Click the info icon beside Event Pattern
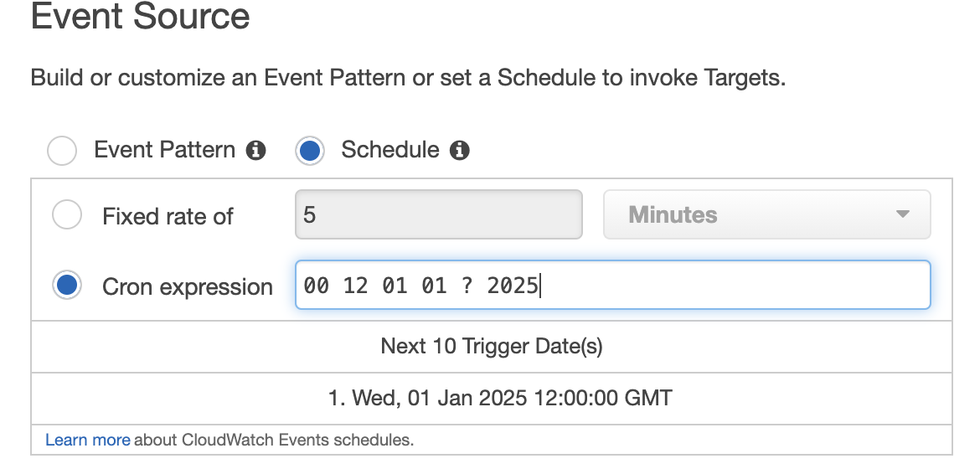Screen dimensions: 980x474 coord(256,151)
